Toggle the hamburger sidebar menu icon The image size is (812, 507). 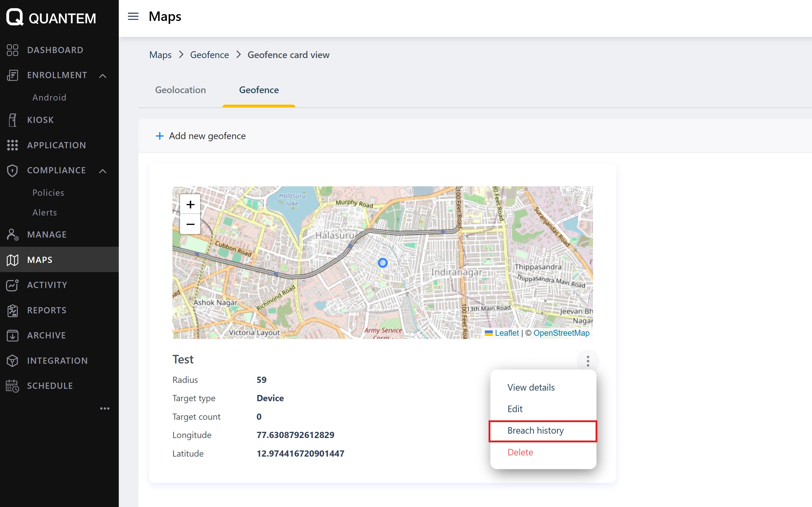click(133, 17)
